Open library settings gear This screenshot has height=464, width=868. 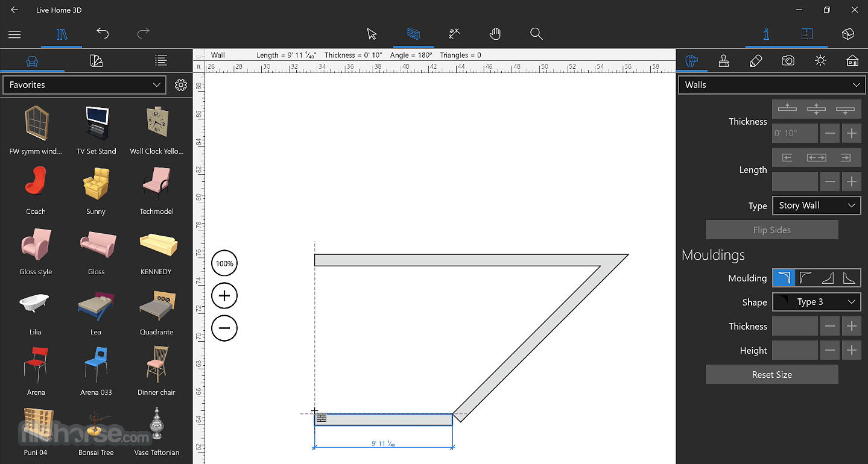[x=181, y=85]
